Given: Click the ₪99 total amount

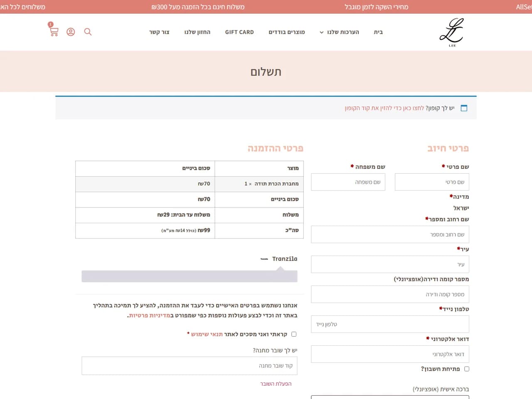Looking at the screenshot, I should tap(204, 230).
